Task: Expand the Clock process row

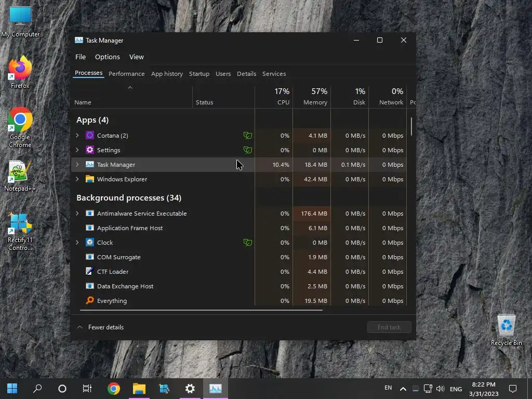Action: pos(77,242)
